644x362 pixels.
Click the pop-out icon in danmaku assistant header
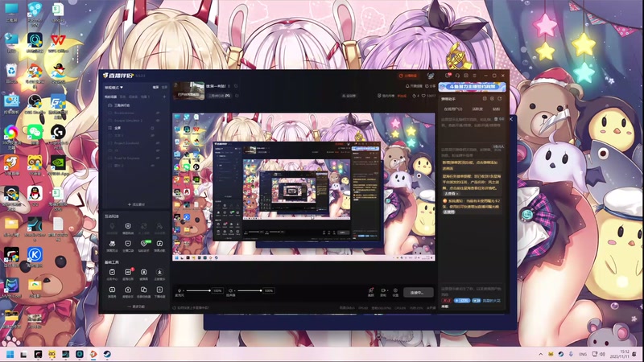[499, 99]
